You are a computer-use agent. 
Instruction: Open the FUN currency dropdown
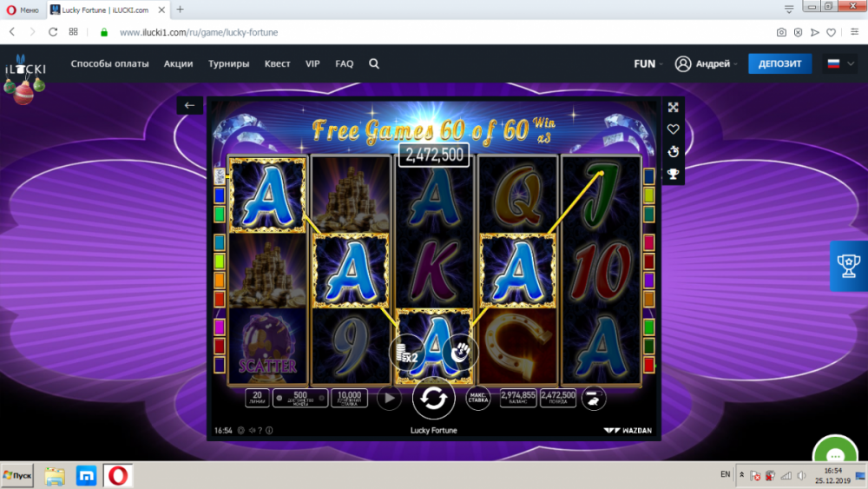[648, 63]
